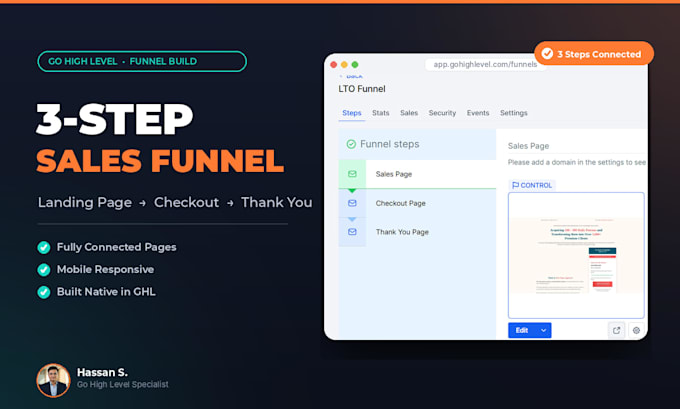Click the Mobile Responsive checkmark
Screen dimensions: 680x409
tap(44, 270)
